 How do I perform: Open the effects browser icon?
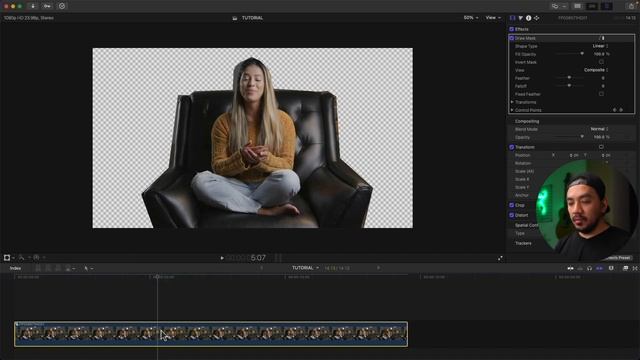click(625, 268)
